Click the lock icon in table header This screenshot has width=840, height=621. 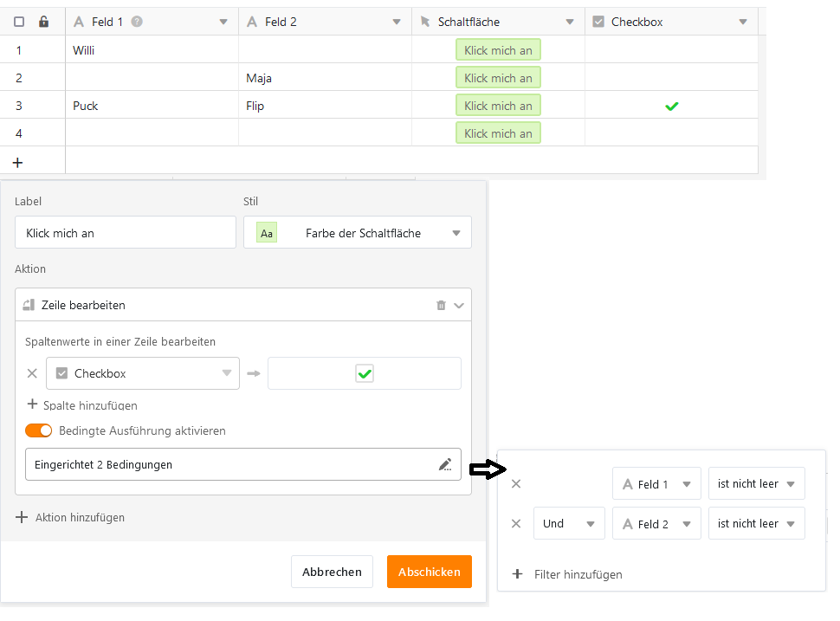[x=44, y=22]
